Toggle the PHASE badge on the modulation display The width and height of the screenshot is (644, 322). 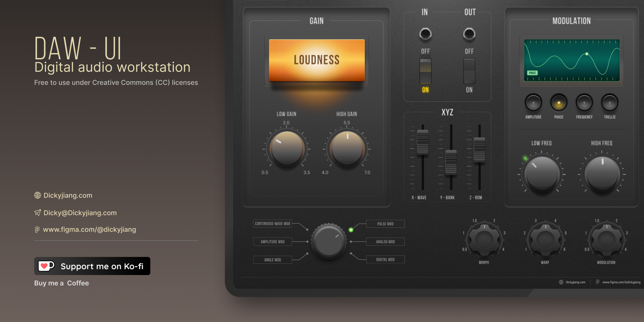[x=533, y=72]
